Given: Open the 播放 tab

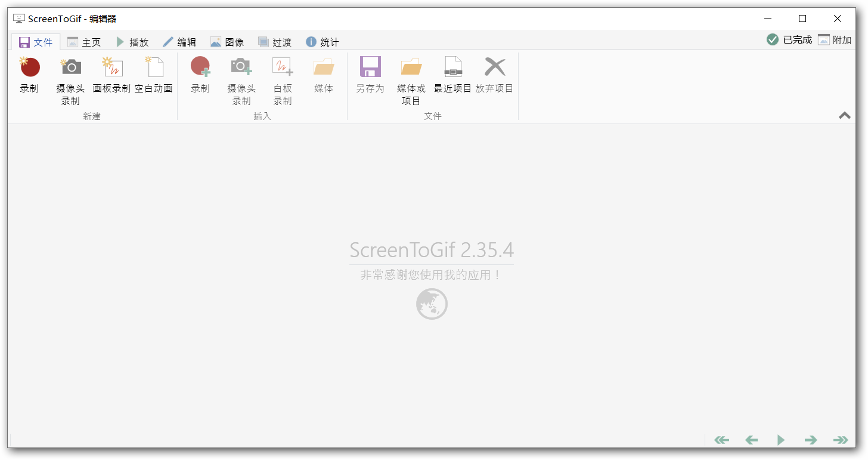Looking at the screenshot, I should point(132,42).
